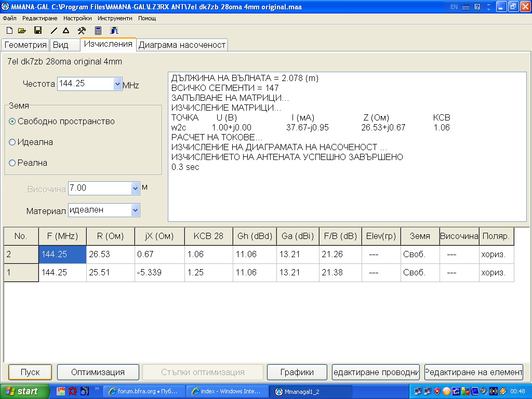This screenshot has width=532, height=399.
Task: Click the Windows start button
Action: [24, 391]
